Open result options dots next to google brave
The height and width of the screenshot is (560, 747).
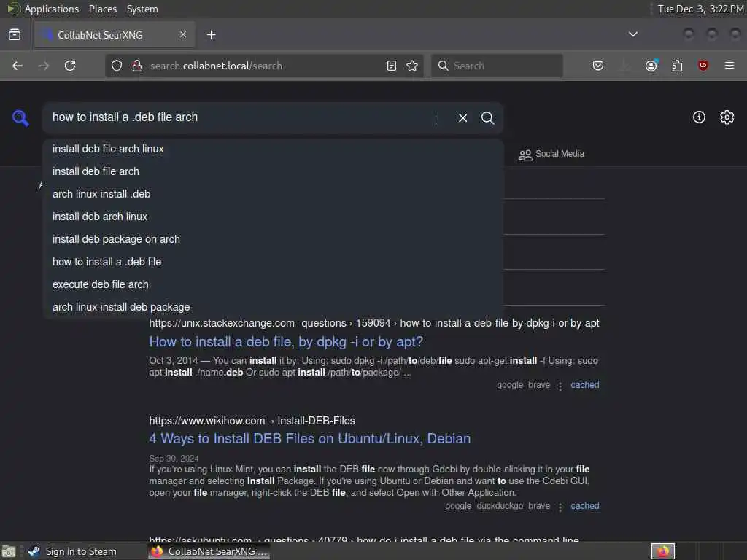560,386
